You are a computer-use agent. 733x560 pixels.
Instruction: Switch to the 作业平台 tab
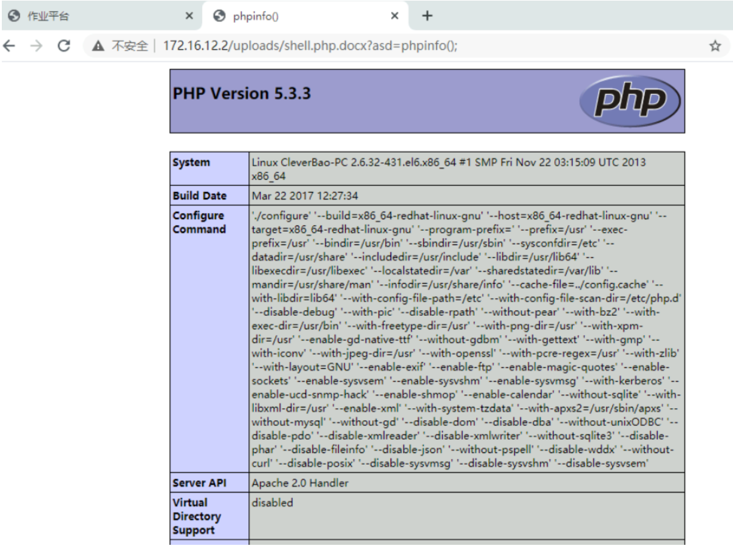pyautogui.click(x=101, y=16)
